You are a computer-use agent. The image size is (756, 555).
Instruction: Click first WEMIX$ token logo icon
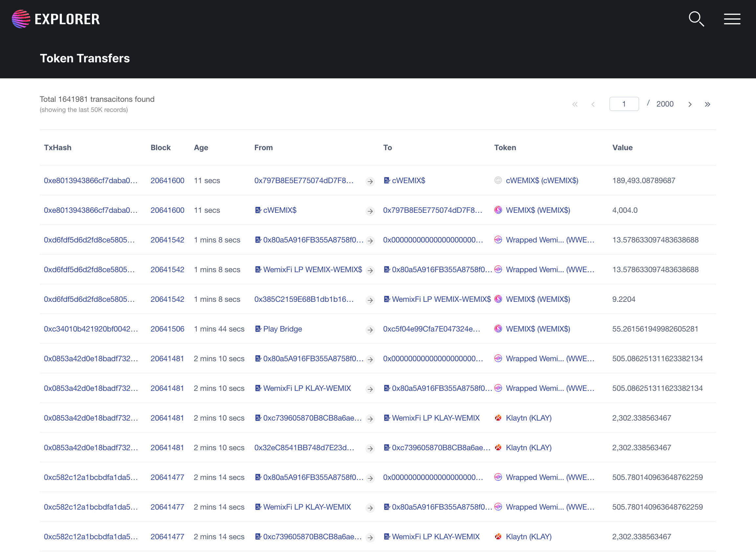[498, 210]
